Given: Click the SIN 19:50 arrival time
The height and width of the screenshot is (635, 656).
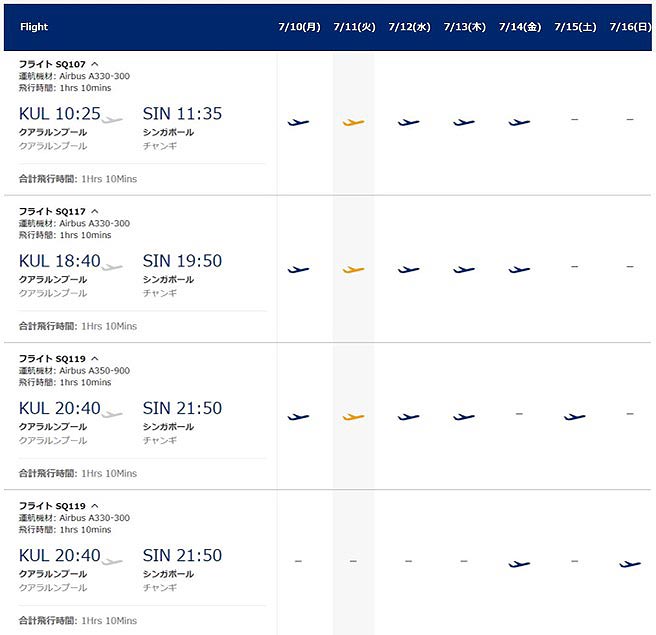Looking at the screenshot, I should pyautogui.click(x=182, y=261).
